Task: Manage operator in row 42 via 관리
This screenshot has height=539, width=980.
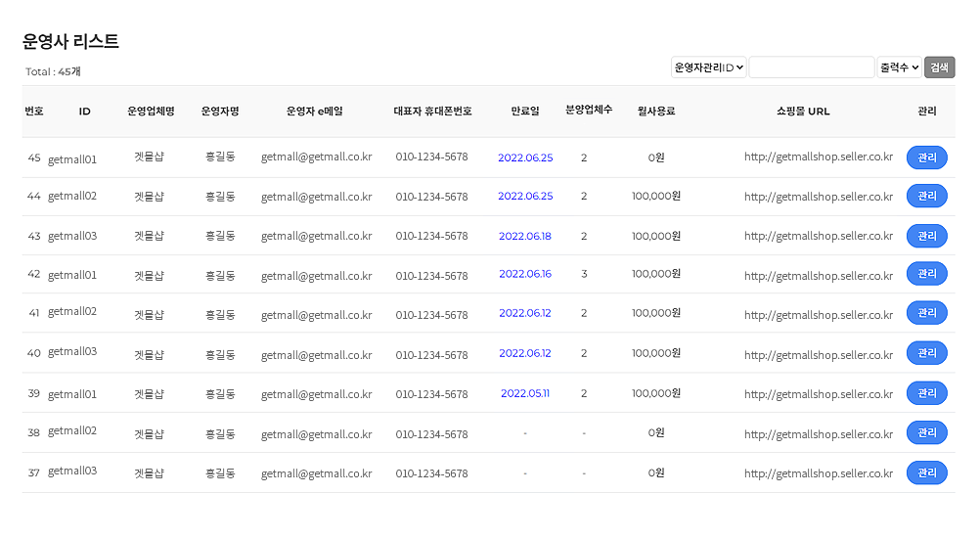Action: click(x=926, y=274)
